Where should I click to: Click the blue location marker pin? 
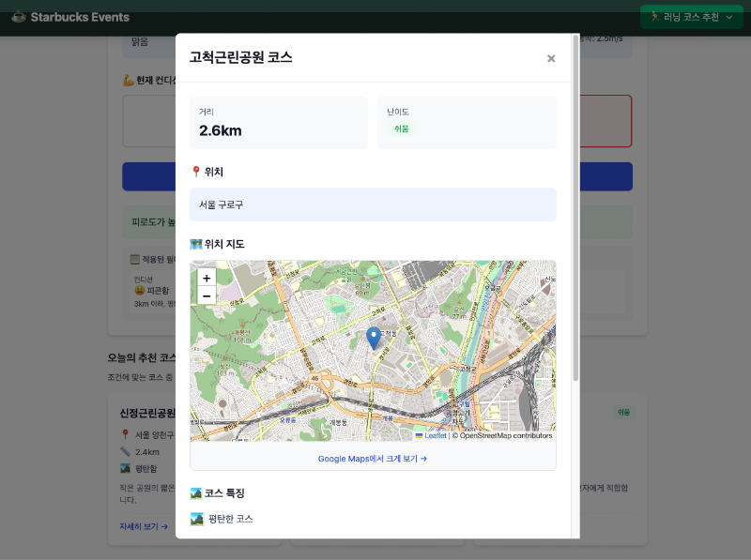click(374, 339)
